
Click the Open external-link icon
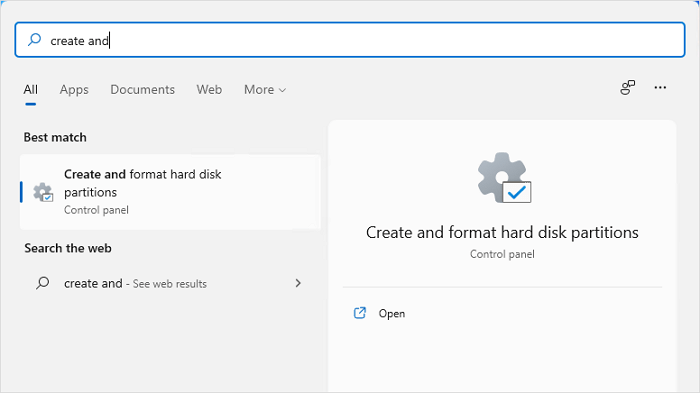click(360, 313)
